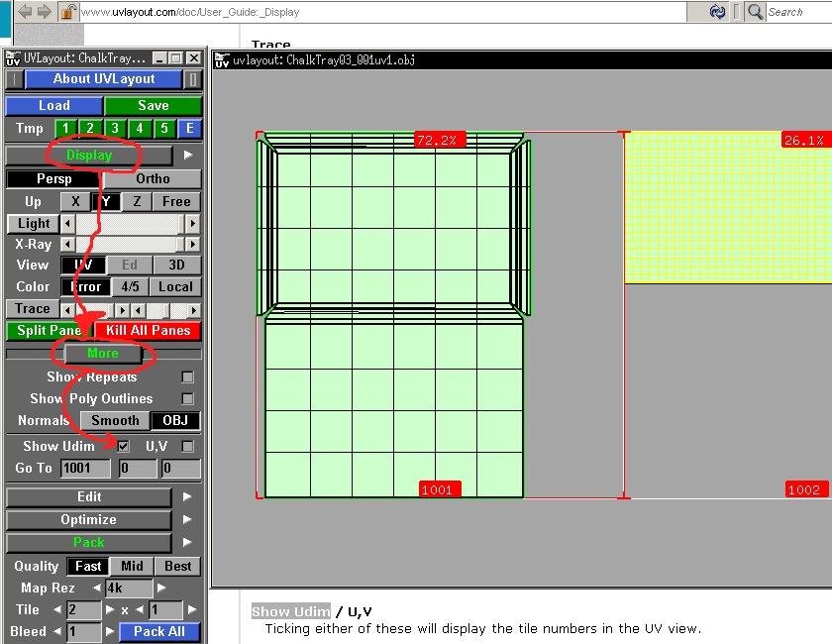Viewport: 832px width, 644px height.
Task: Click the small handle right of About UVLayout
Action: pyautogui.click(x=192, y=79)
